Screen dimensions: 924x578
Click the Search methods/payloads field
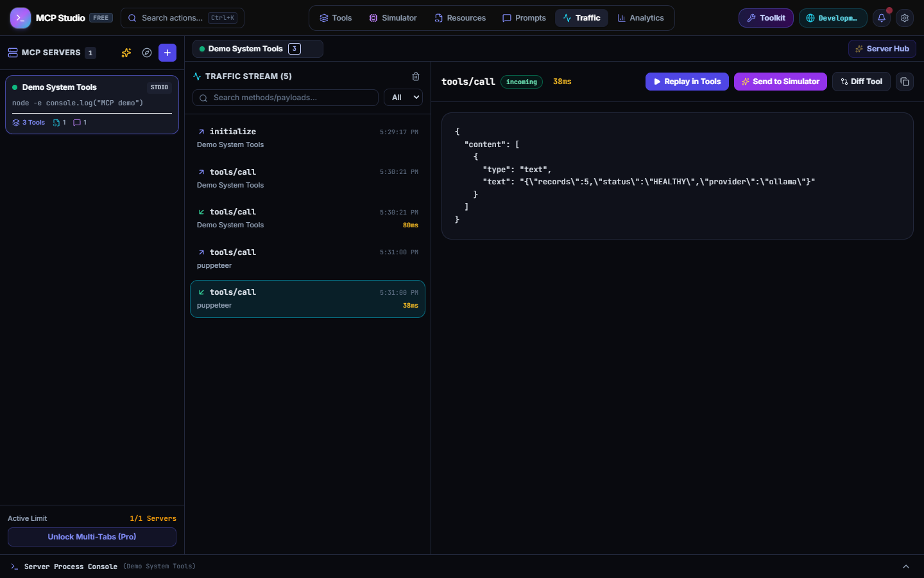[286, 98]
